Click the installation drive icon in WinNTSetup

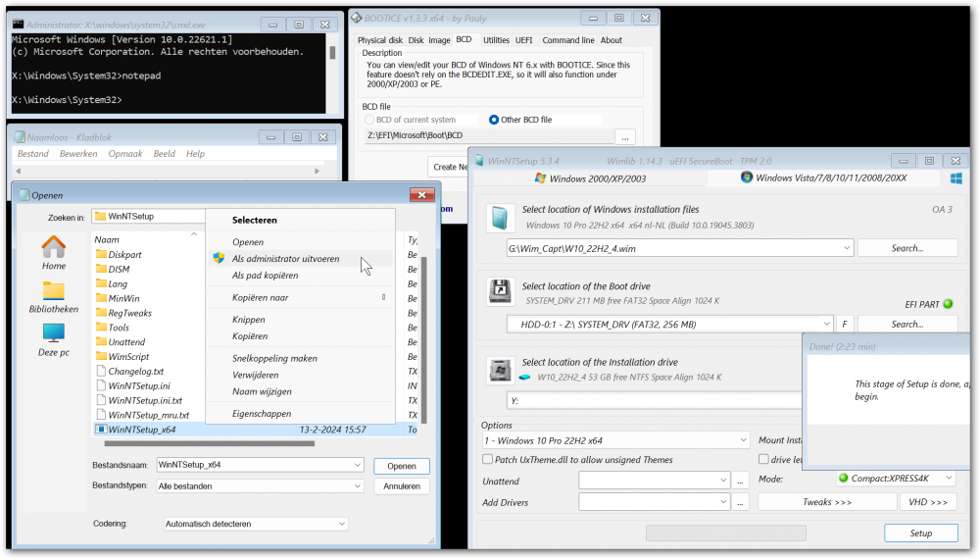point(500,370)
